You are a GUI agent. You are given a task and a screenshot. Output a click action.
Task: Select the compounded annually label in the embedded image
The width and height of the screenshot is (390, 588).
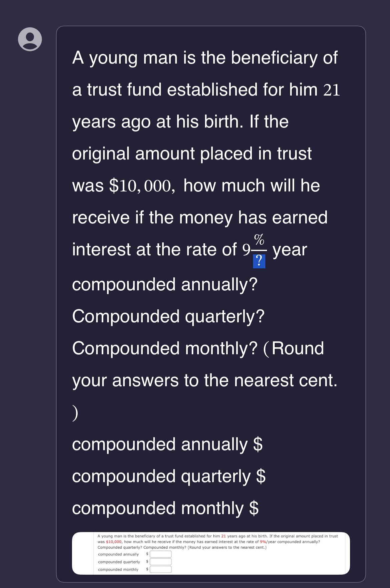(x=118, y=554)
